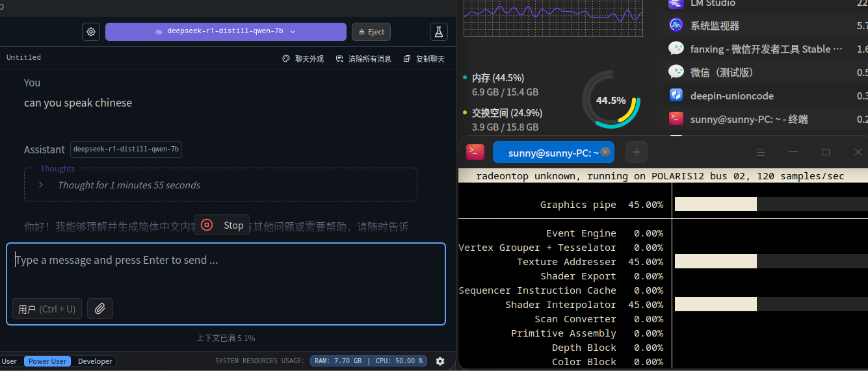868x371 pixels.
Task: Click the 44.5% memory ring chart
Action: coord(611,100)
